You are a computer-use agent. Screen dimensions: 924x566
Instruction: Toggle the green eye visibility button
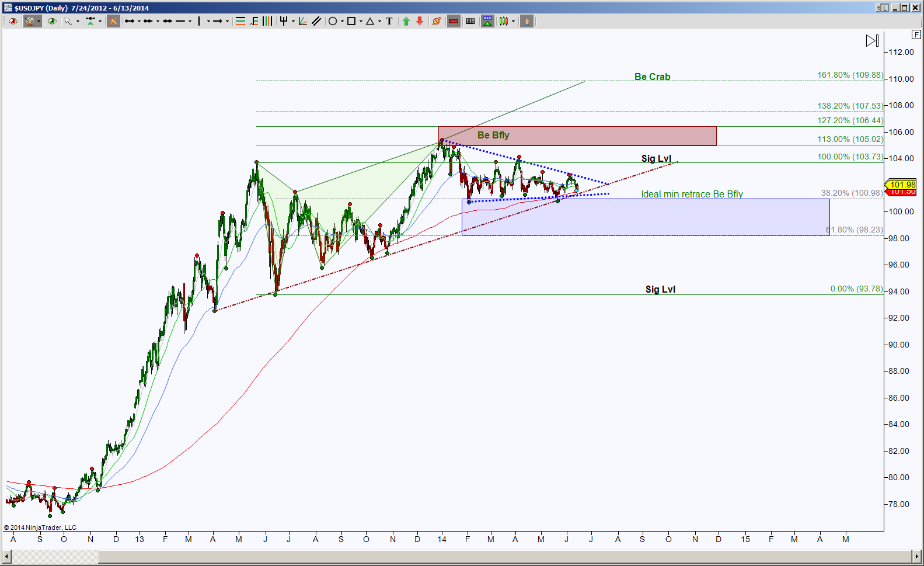tap(52, 21)
